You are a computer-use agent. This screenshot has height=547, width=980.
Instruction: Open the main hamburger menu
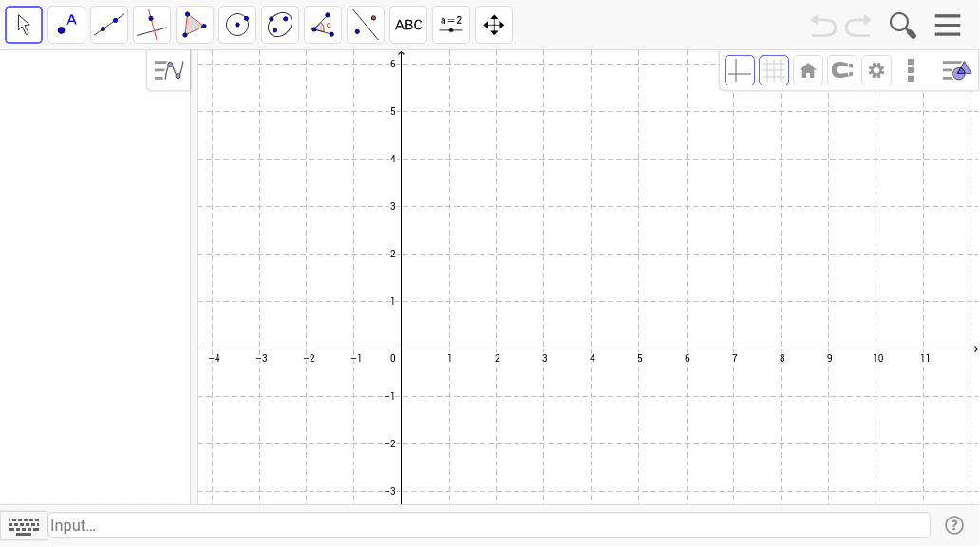[x=948, y=26]
